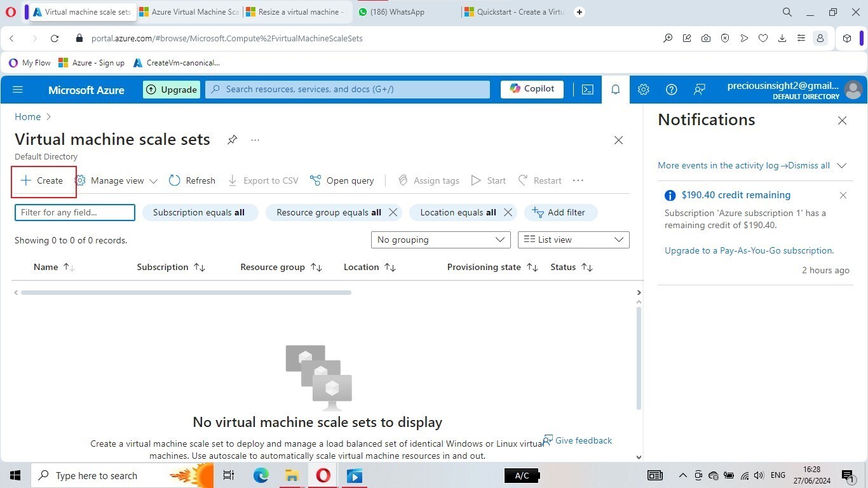
Task: Open the Windows action center notifications
Action: 848,475
